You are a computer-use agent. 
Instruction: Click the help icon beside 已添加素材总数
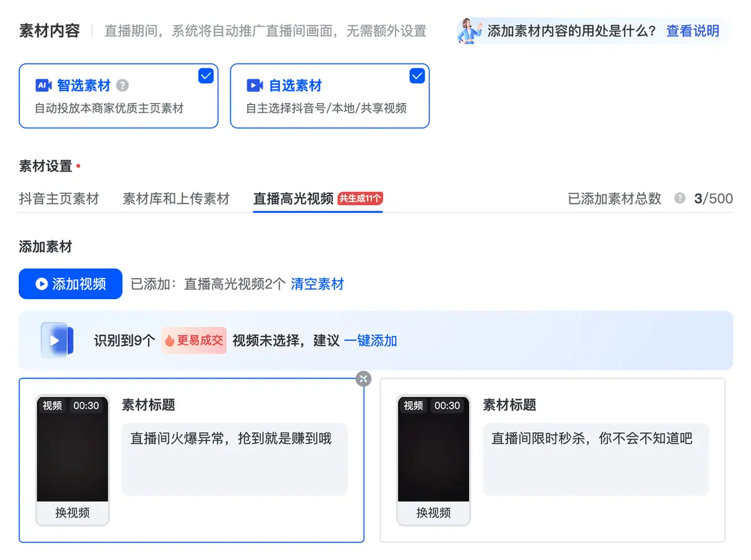[x=680, y=198]
